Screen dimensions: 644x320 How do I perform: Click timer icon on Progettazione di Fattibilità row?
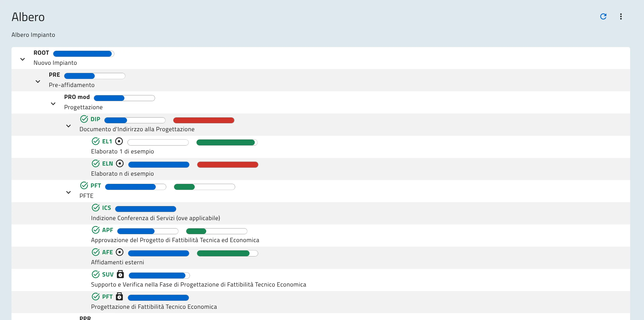click(119, 297)
